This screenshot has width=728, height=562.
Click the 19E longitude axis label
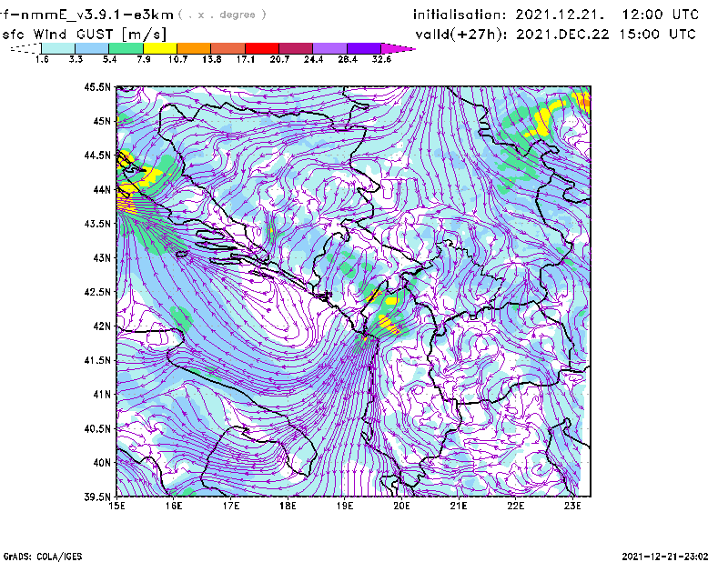345,506
